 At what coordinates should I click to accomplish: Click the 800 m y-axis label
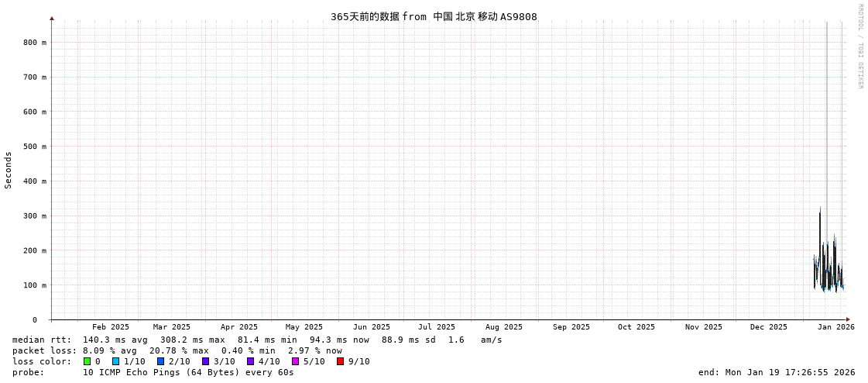tap(34, 43)
